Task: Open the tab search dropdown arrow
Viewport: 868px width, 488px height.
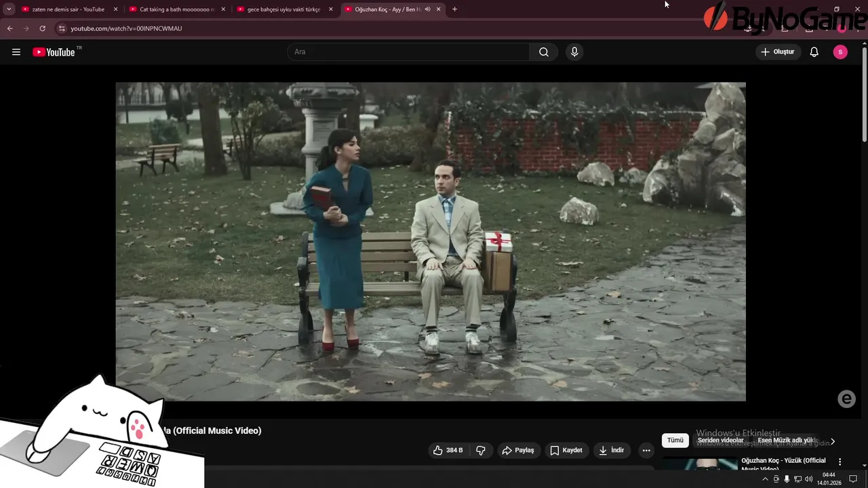Action: click(x=9, y=9)
